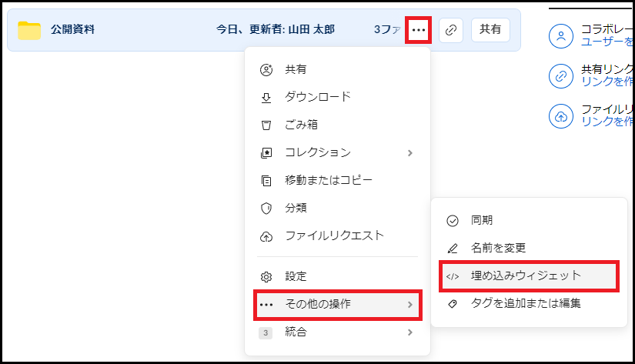Open the three-dot more options button
The width and height of the screenshot is (635, 364).
pos(419,30)
